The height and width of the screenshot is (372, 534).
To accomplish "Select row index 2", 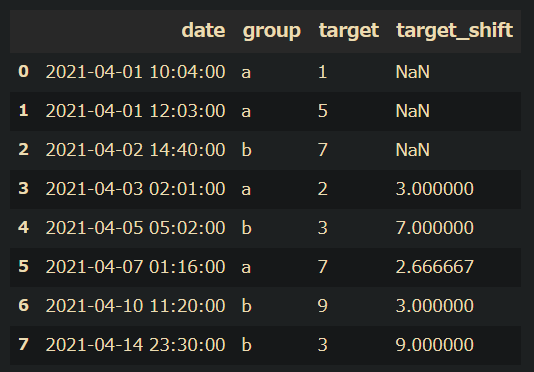I will (x=23, y=149).
